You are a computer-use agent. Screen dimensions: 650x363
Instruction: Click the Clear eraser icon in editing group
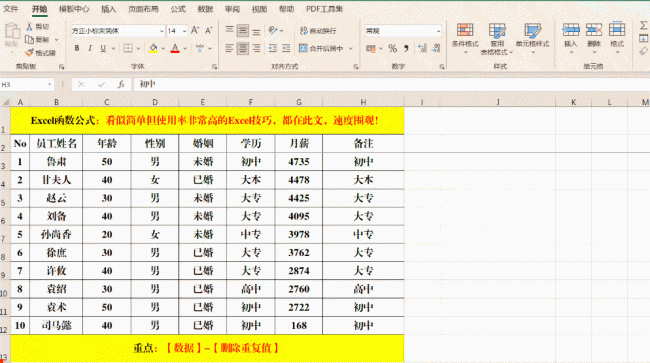[x=643, y=51]
